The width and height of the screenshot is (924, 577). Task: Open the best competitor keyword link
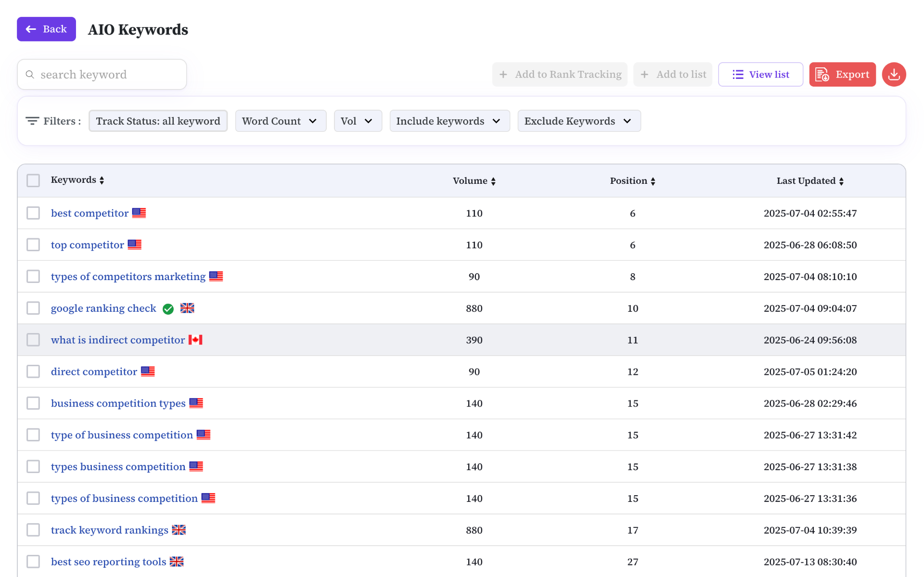(90, 213)
